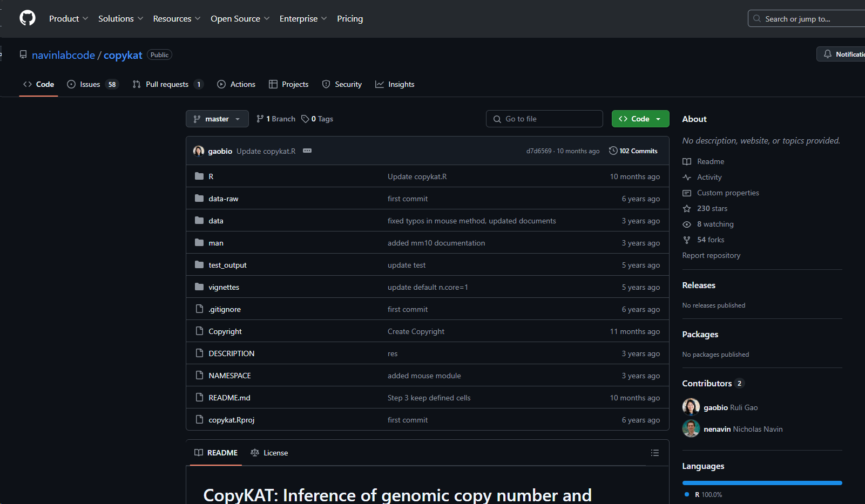Open commit 'added mm10 documentation'
Image resolution: width=865 pixels, height=504 pixels.
tap(436, 243)
